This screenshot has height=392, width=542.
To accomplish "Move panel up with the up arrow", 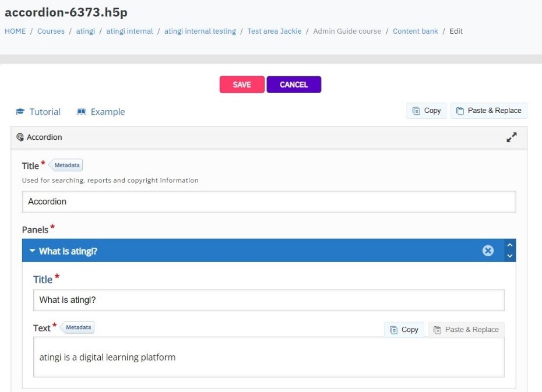I will coord(510,245).
